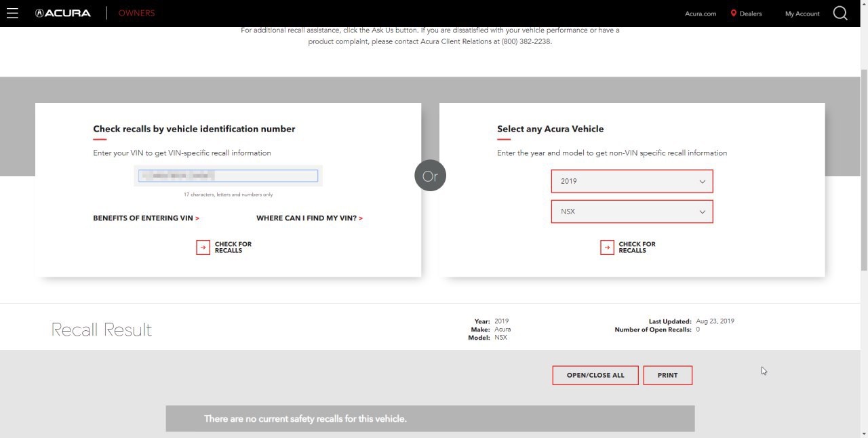Screen dimensions: 868x438
Task: Open My Account
Action: (802, 14)
